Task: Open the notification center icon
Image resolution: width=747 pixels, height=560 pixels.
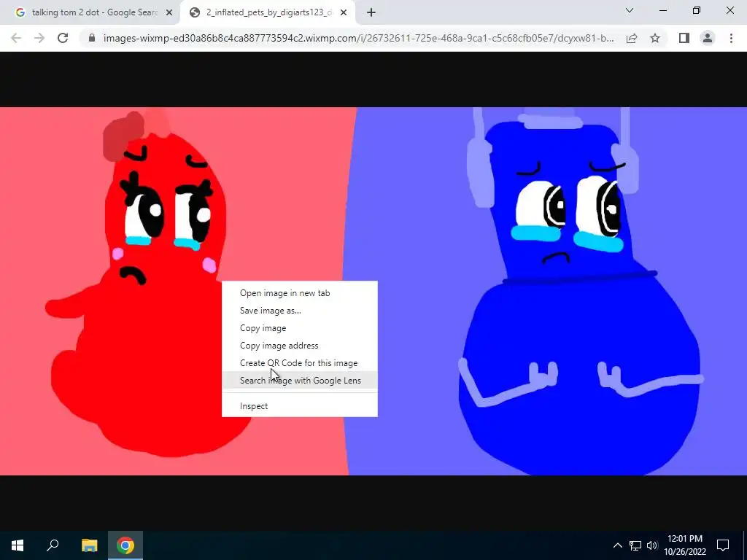Action: tap(723, 545)
